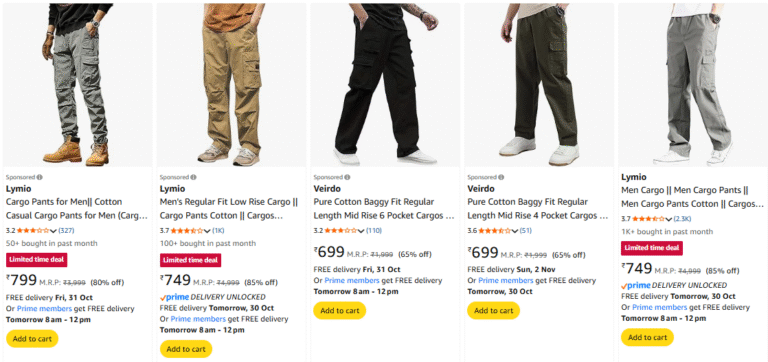
Task: Click the 3.6 star rating on olive cargo
Action: click(495, 231)
